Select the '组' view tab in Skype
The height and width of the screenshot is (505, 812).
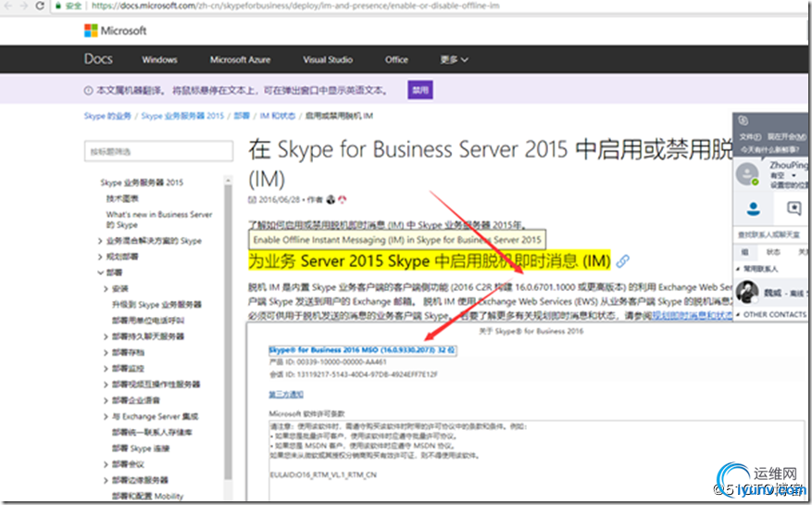pos(744,252)
